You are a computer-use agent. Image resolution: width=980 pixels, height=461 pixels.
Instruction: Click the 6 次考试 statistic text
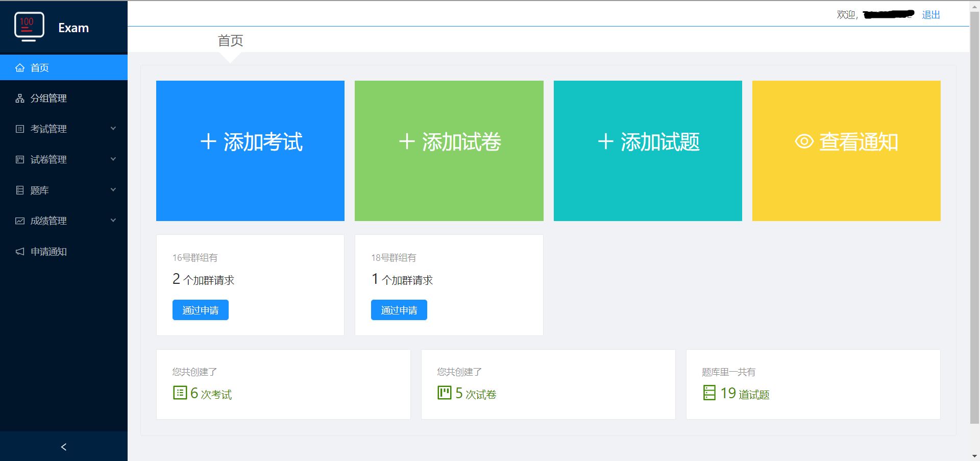click(211, 393)
